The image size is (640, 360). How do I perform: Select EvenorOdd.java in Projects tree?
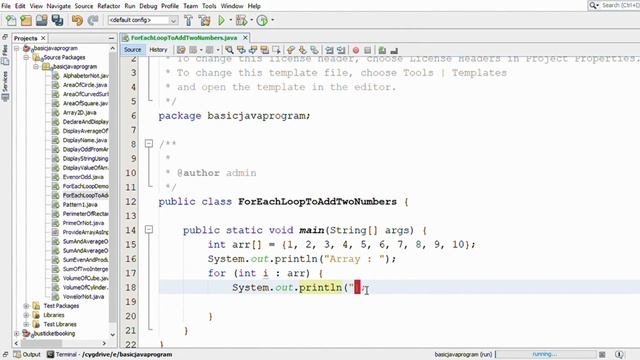click(83, 177)
